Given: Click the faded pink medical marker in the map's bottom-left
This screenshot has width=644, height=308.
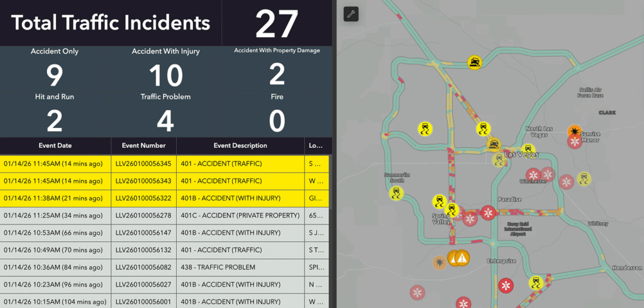Looking at the screenshot, I should click(x=417, y=292).
